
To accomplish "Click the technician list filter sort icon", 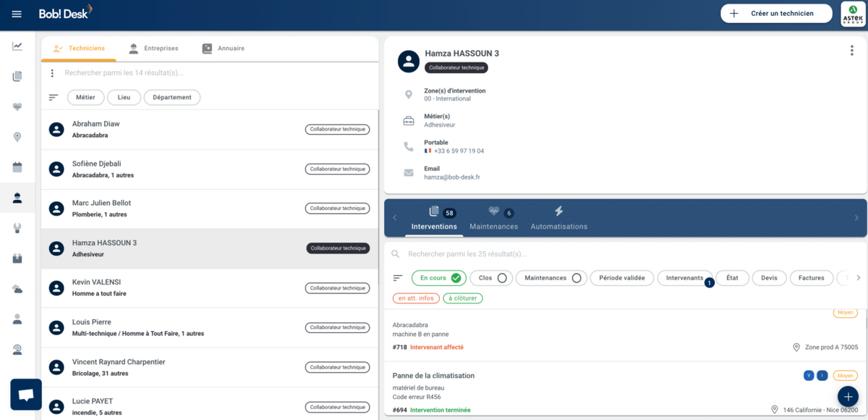I will tap(54, 97).
